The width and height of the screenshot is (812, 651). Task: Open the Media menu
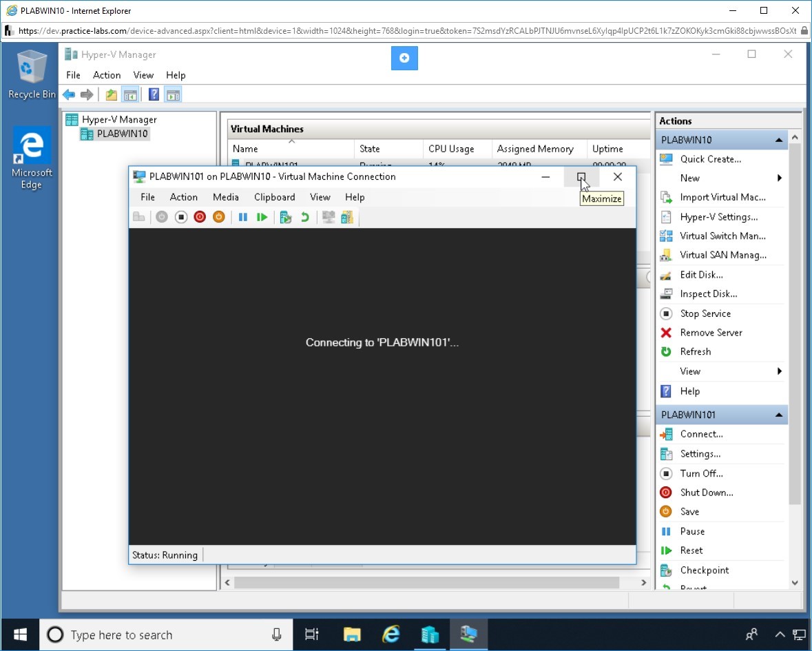coord(226,197)
